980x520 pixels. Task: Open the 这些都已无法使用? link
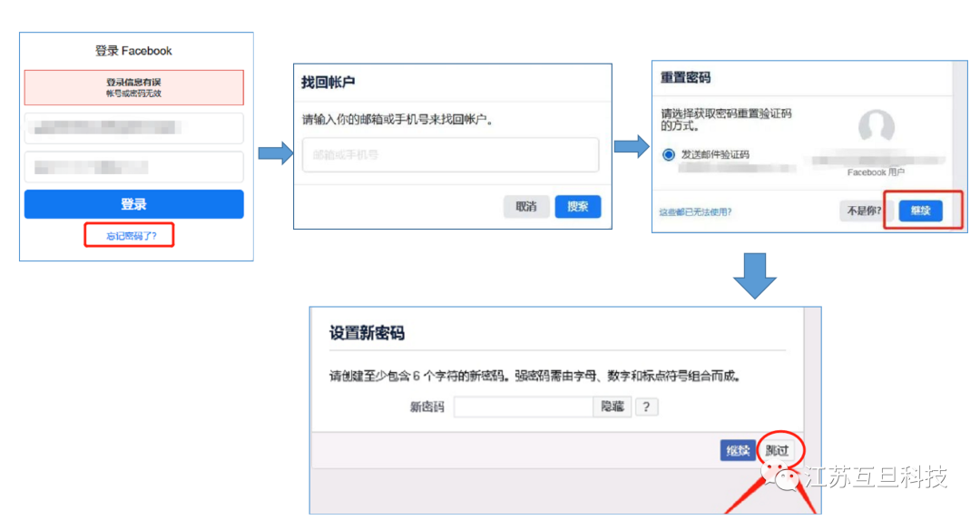pos(695,212)
